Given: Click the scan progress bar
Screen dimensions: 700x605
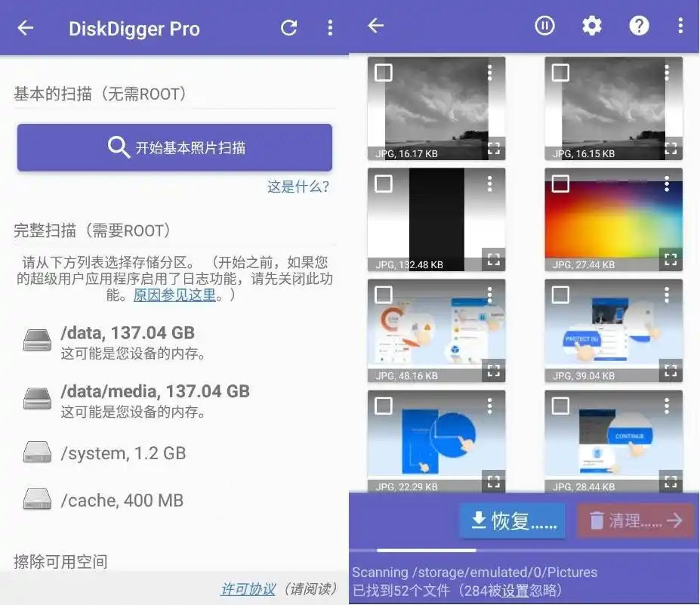Looking at the screenshot, I should tap(523, 551).
